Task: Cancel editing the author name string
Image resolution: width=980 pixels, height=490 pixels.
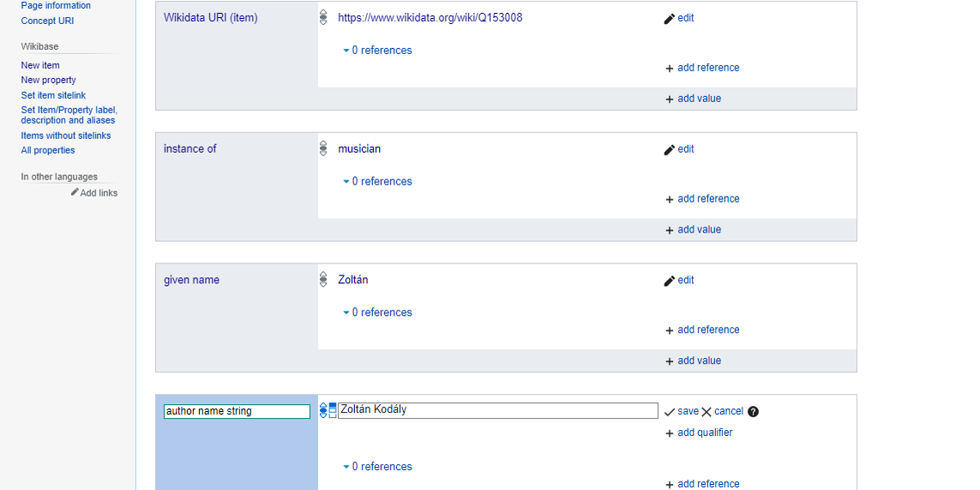Action: [x=722, y=412]
